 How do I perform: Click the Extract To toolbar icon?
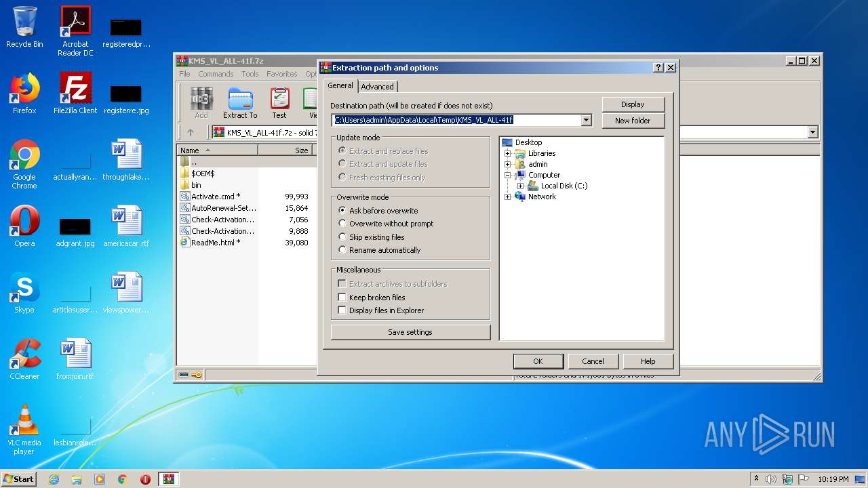240,103
